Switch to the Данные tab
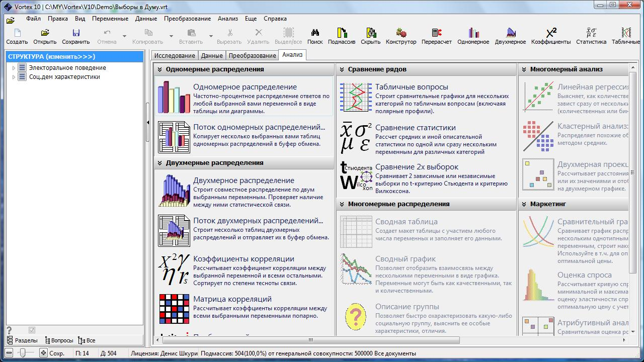644x362 pixels. point(212,56)
